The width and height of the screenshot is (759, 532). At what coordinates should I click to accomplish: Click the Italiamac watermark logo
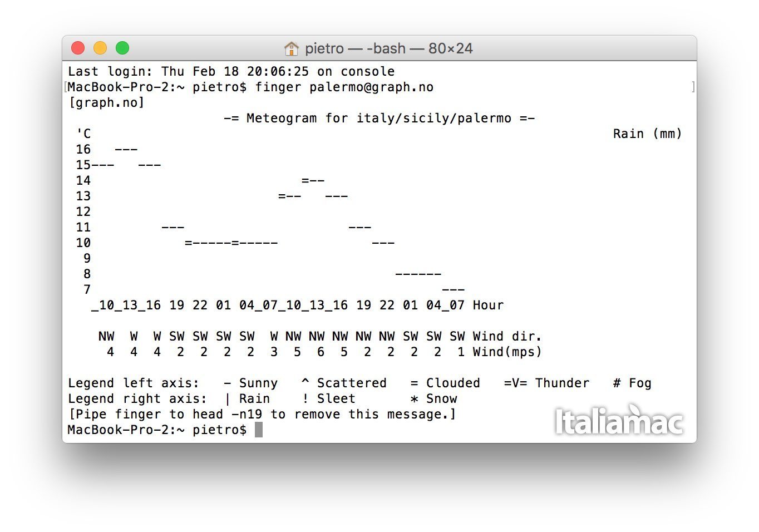click(619, 420)
